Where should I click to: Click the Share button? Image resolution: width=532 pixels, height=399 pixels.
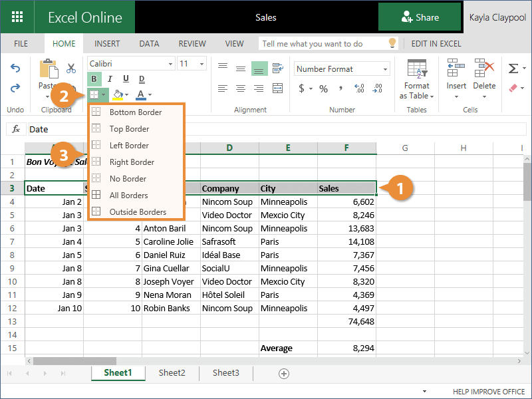pyautogui.click(x=420, y=17)
